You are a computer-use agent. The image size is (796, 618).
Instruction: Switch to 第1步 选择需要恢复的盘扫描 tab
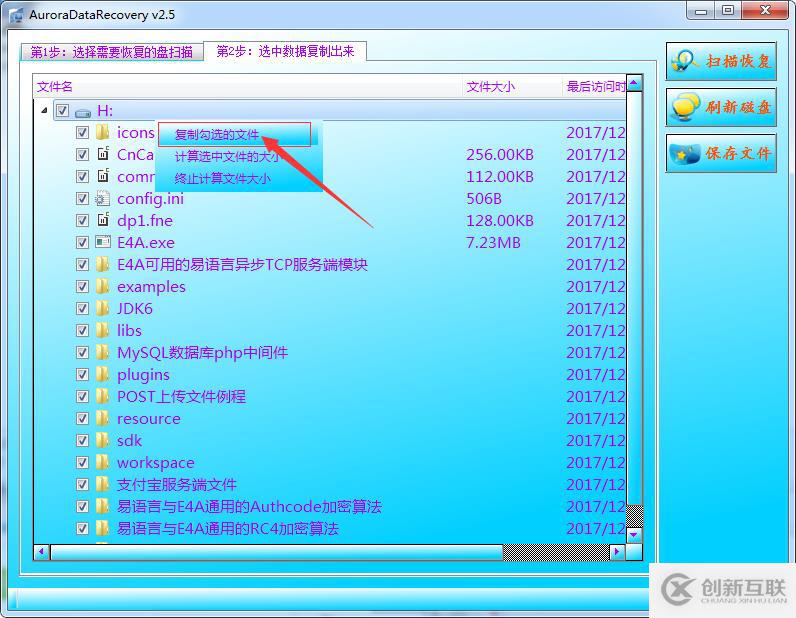(111, 52)
